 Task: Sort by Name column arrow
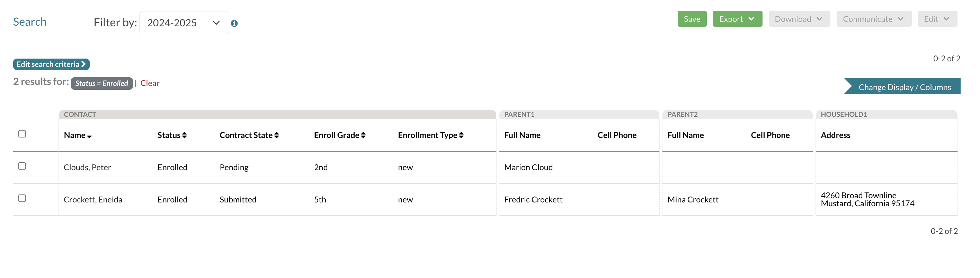point(89,136)
